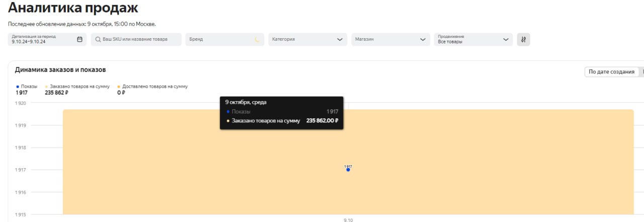Screen dimensions: 644x222
Task: Click the 9.10 x-axis date label
Action: pos(348,220)
